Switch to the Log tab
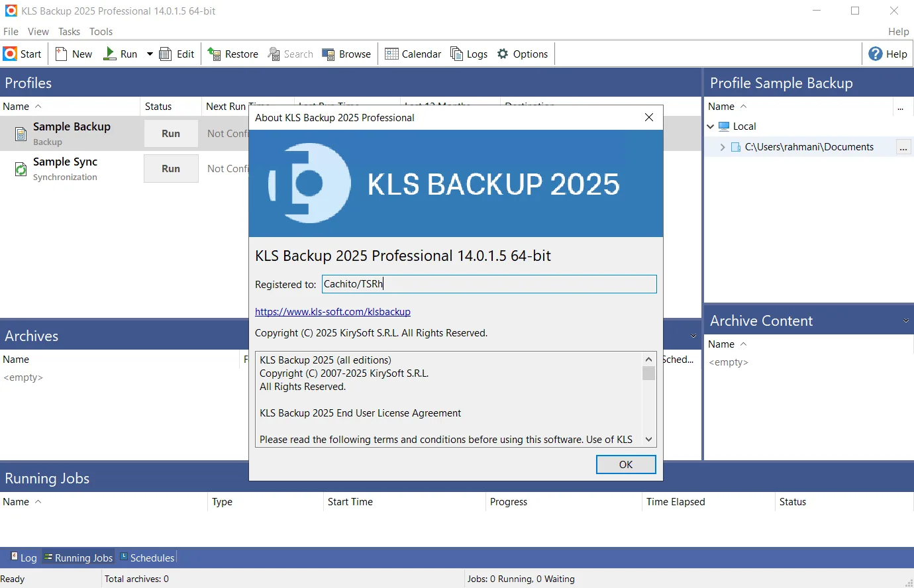The width and height of the screenshot is (914, 588). (24, 558)
